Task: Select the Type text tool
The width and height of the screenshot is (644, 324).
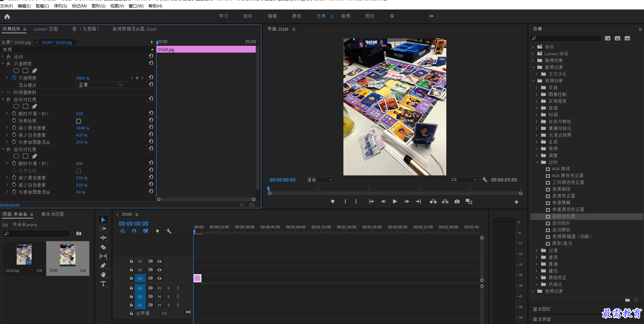Action: pos(103,284)
